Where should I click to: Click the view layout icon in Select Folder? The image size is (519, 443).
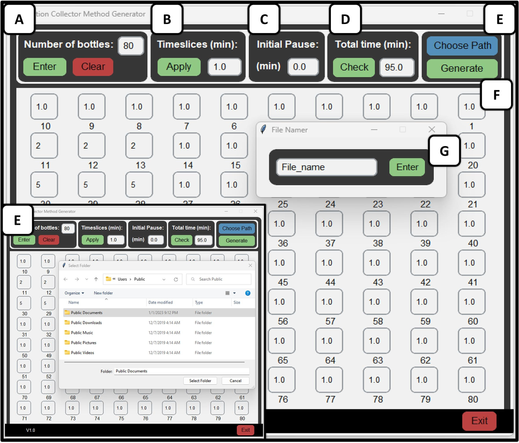click(x=227, y=293)
